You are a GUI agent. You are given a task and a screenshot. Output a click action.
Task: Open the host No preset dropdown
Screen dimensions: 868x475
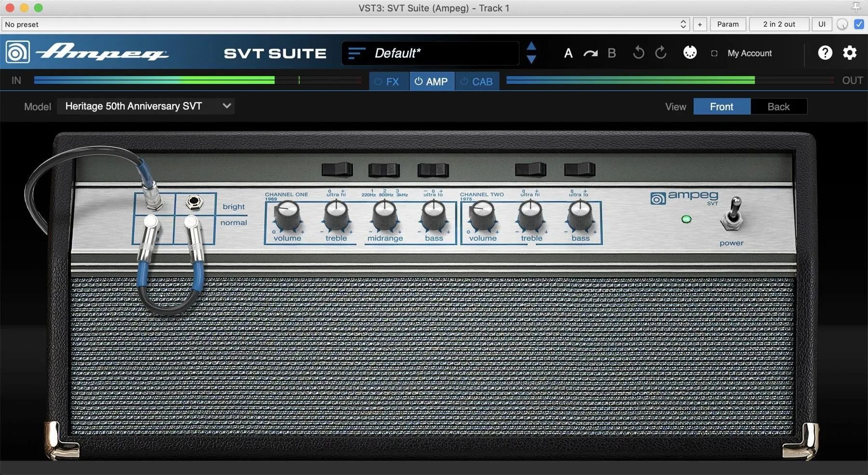[x=345, y=24]
